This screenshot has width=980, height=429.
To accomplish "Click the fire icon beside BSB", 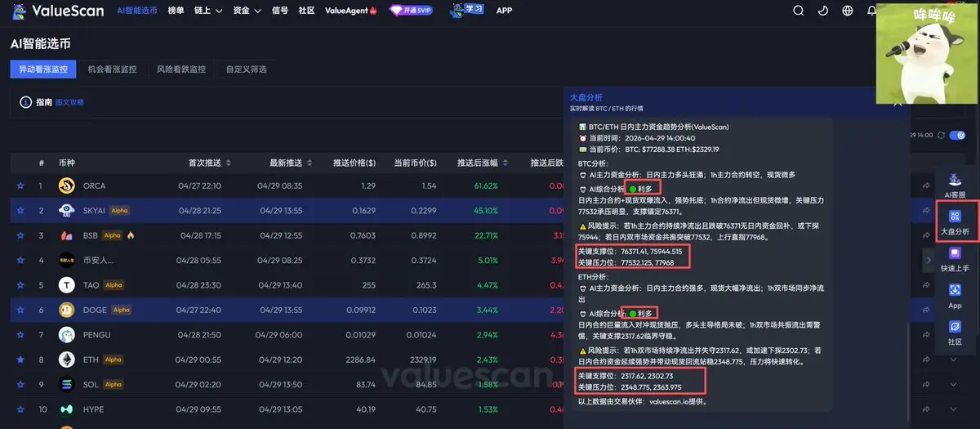I will (x=131, y=235).
